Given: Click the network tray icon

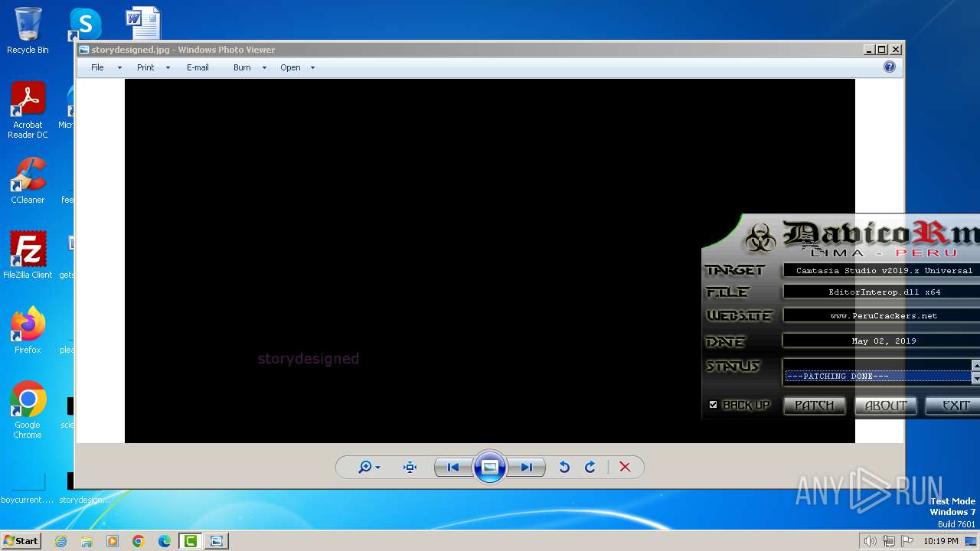Looking at the screenshot, I should click(889, 541).
